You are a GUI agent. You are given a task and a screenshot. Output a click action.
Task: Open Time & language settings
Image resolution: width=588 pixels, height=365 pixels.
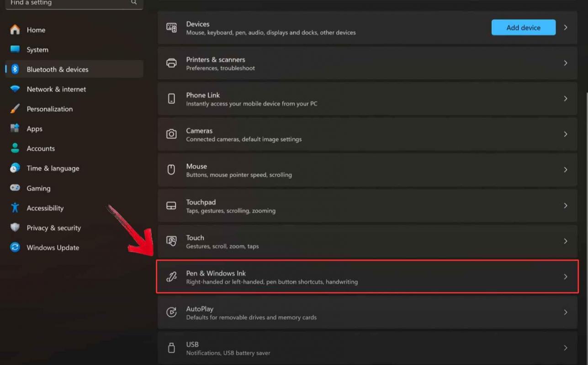pos(74,168)
